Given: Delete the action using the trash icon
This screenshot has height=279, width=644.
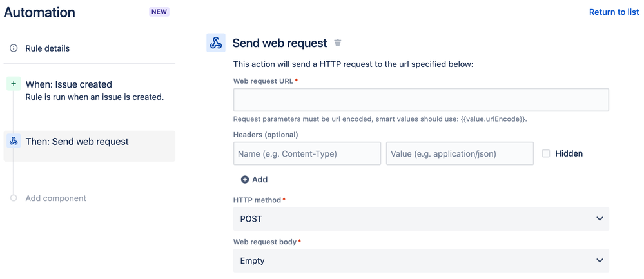Looking at the screenshot, I should click(338, 43).
